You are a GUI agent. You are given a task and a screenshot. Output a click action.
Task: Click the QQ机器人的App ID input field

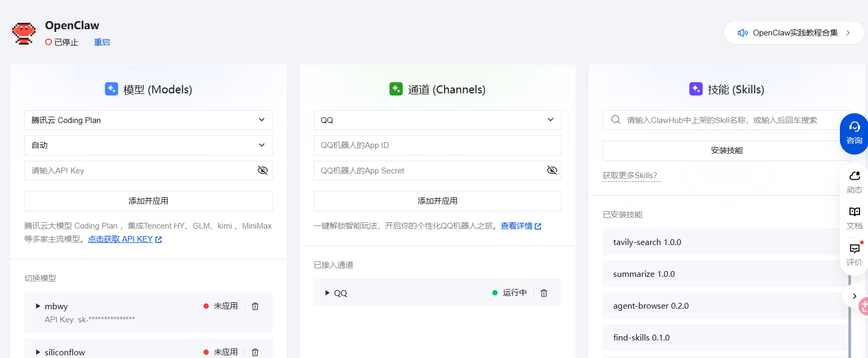click(x=437, y=145)
